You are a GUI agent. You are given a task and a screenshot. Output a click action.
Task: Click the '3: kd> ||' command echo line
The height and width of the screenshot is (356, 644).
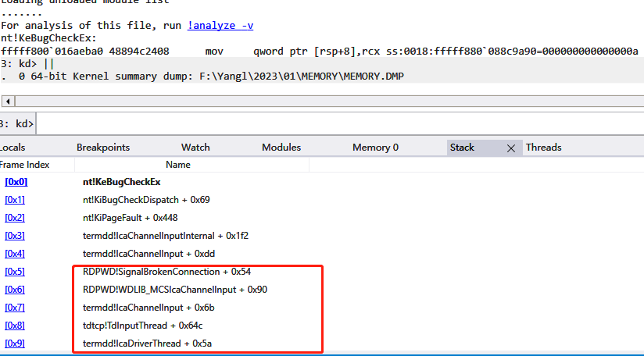click(27, 64)
